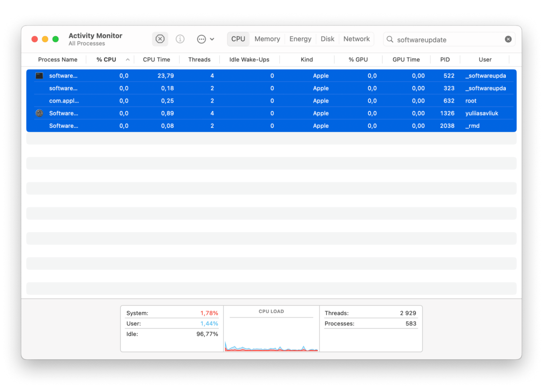
Task: Sort by Process Name column header
Action: (57, 60)
